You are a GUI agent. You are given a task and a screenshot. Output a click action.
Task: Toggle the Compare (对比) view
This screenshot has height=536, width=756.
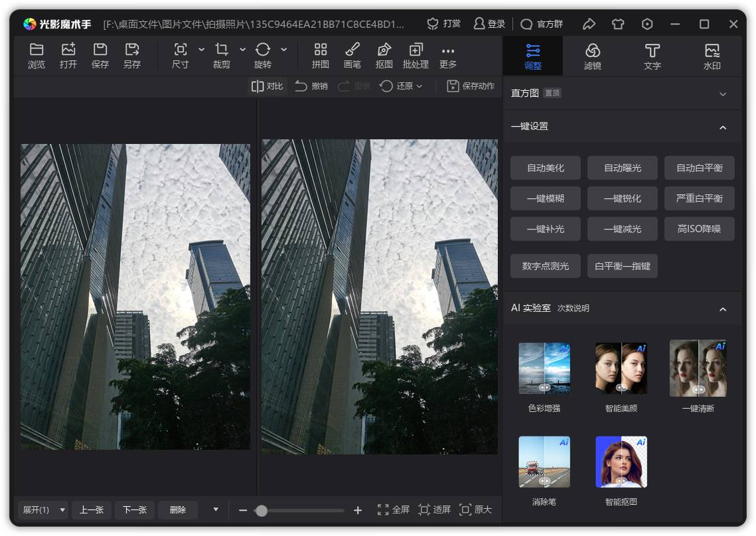tap(267, 86)
